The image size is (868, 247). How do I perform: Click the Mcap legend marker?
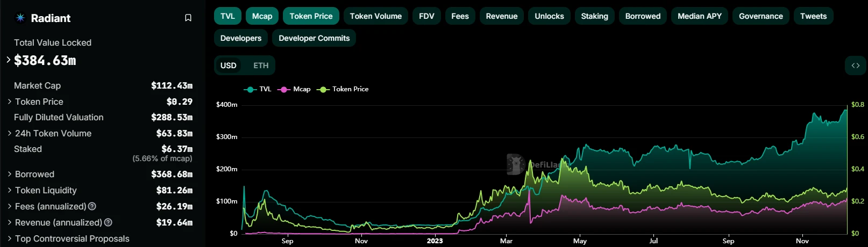click(x=283, y=90)
